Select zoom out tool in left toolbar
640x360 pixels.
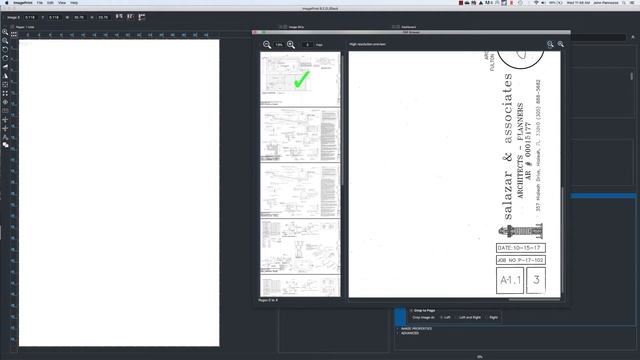(5, 41)
